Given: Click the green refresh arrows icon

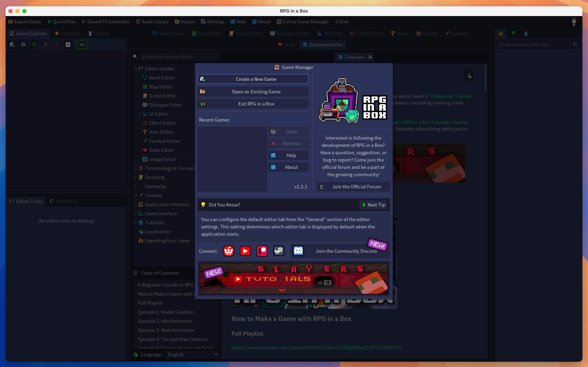Looking at the screenshot, I should [x=35, y=45].
